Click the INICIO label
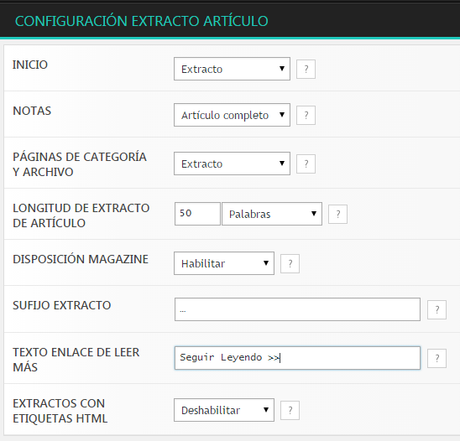 (x=30, y=65)
